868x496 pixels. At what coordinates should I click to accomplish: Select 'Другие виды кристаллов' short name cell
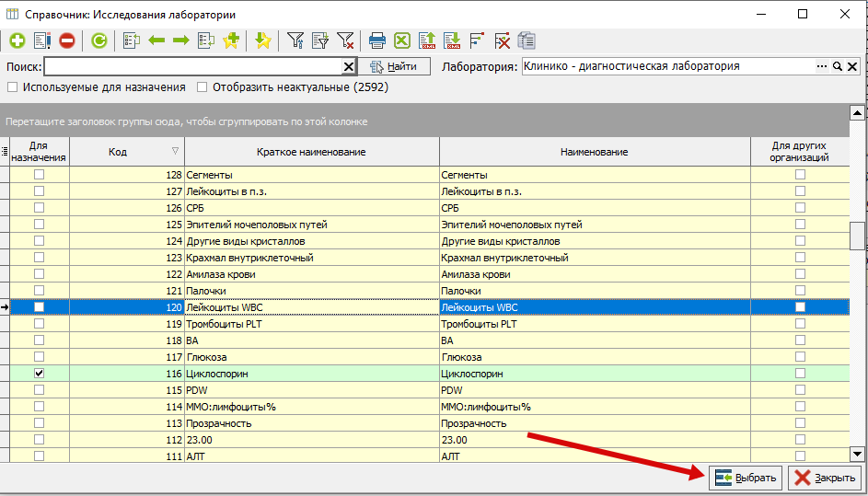pos(312,241)
